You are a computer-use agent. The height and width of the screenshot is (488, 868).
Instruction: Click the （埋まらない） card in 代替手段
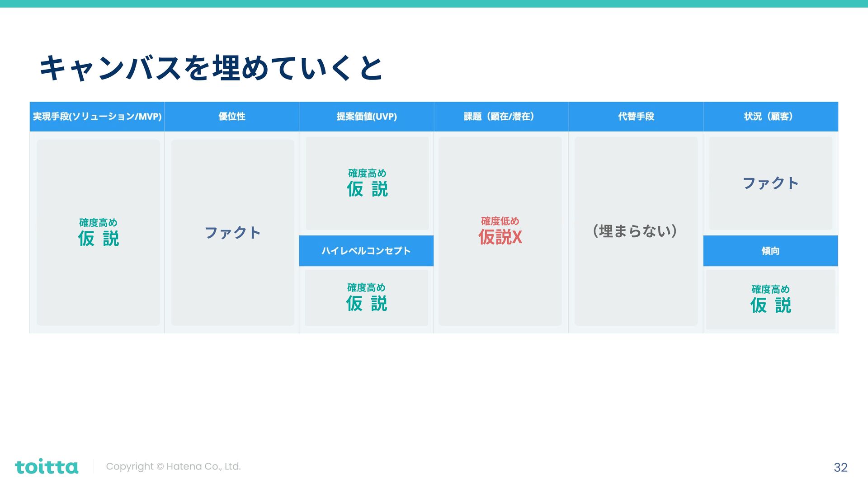[636, 231]
